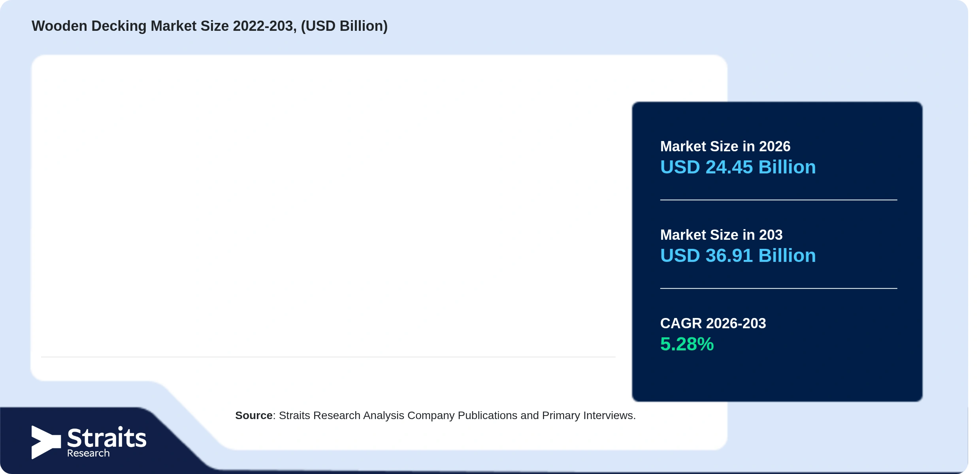Click the chart baseline axis line

point(328,357)
